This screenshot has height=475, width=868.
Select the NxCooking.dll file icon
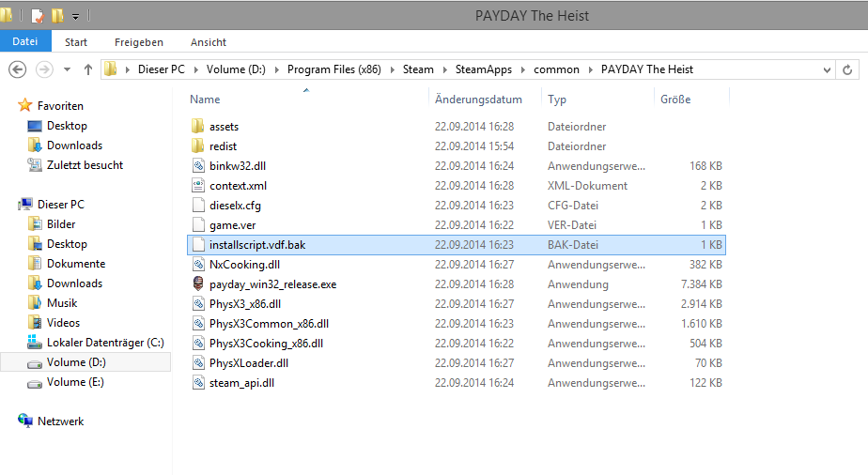point(198,265)
